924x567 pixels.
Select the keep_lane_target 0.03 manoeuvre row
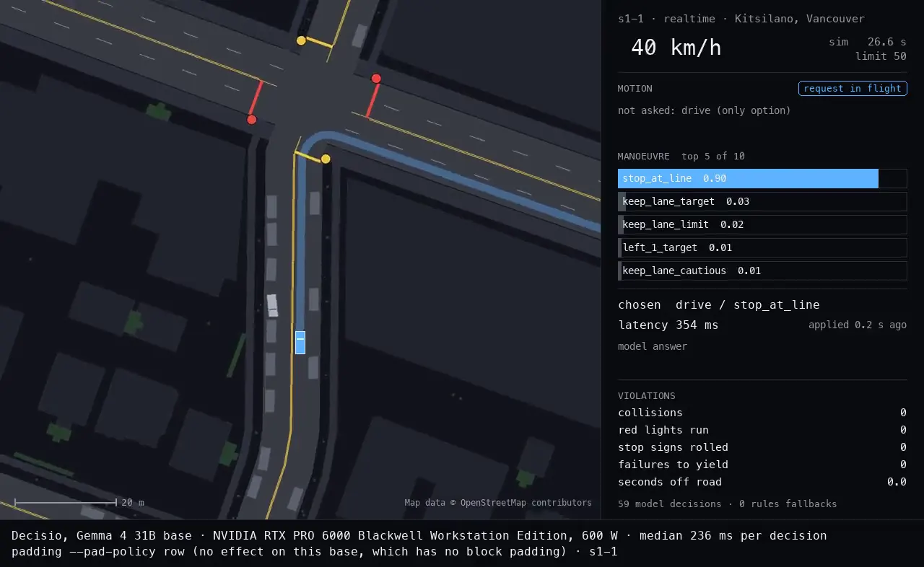762,201
